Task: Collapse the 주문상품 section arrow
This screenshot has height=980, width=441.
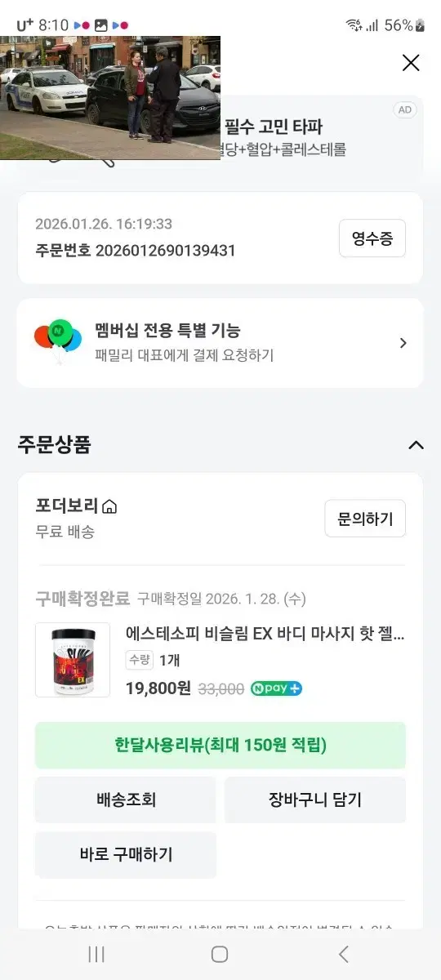Action: [x=416, y=445]
